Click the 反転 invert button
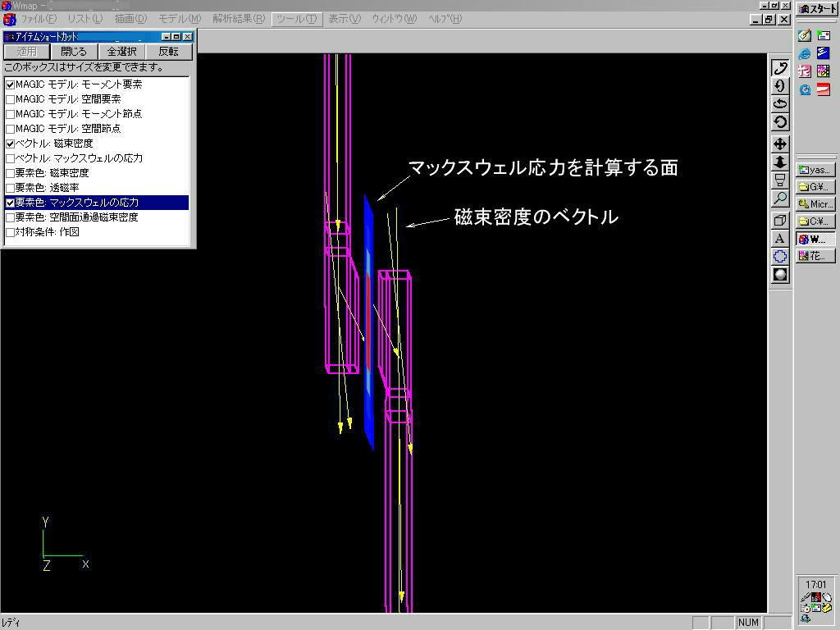 pos(169,52)
